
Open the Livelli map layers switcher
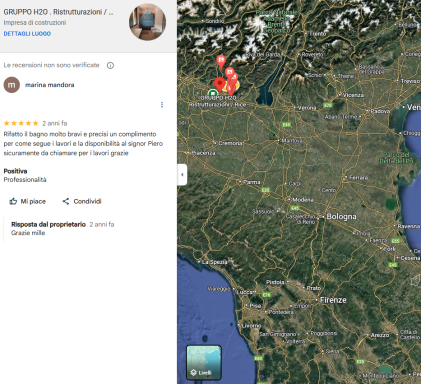pos(204,363)
